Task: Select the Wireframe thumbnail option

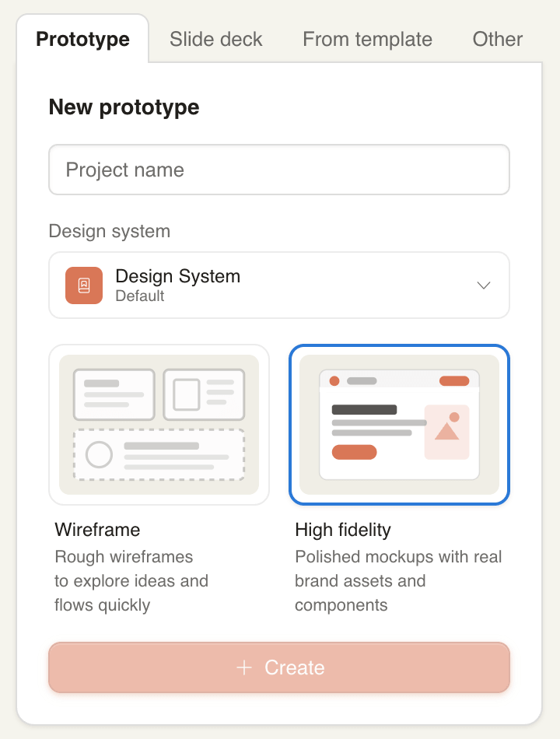Action: pyautogui.click(x=159, y=425)
